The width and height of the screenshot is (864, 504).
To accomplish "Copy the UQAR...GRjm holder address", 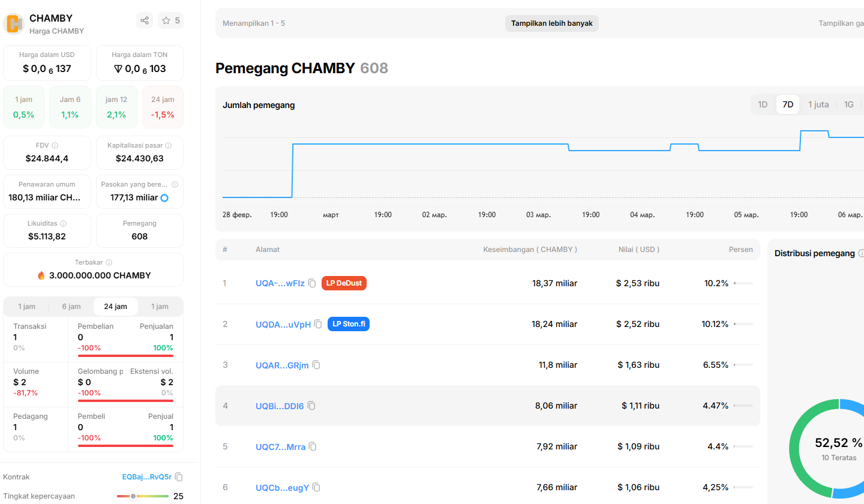I will coord(316,365).
